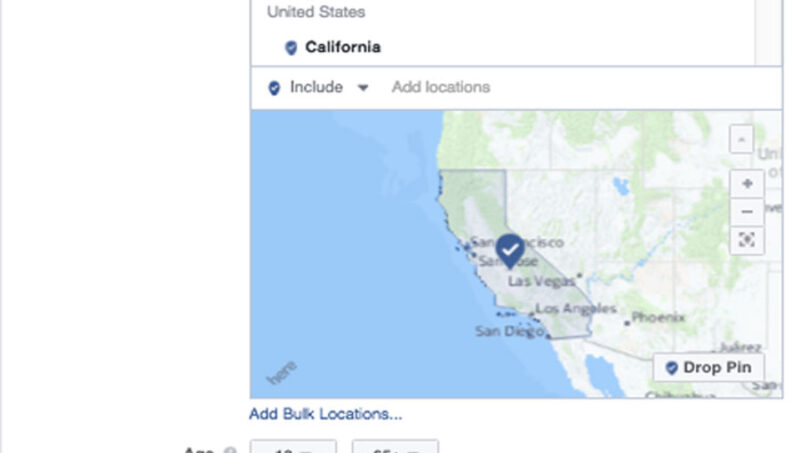Open the minimum age dropdown
800x453 pixels.
[x=292, y=447]
